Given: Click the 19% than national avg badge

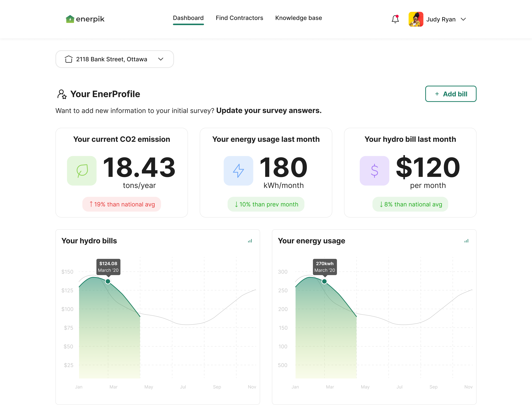Looking at the screenshot, I should (122, 204).
